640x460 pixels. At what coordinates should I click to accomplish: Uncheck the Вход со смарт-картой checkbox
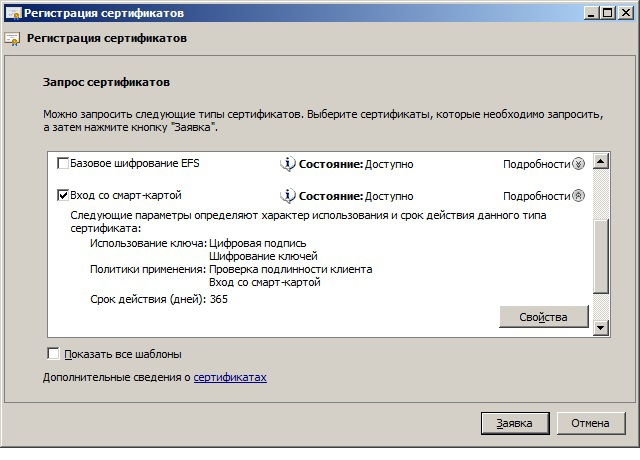tap(63, 195)
